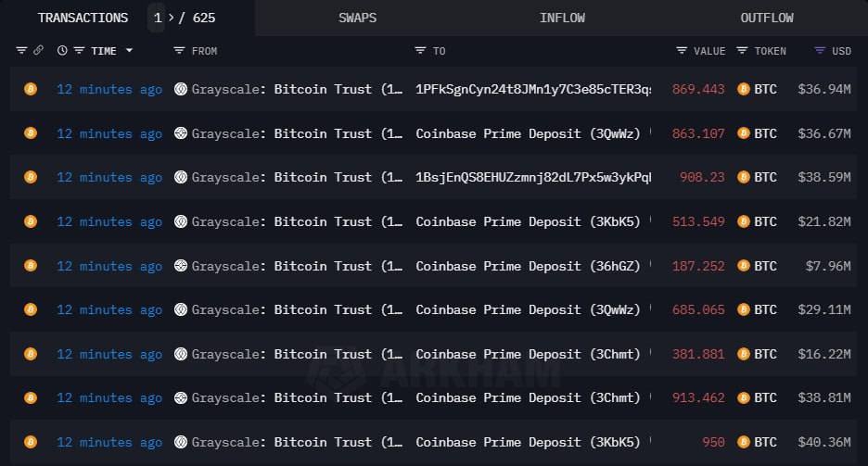Click Grayscale Bitcoin Trust in 908.23 row
Image resolution: width=868 pixels, height=466 pixels.
(297, 177)
